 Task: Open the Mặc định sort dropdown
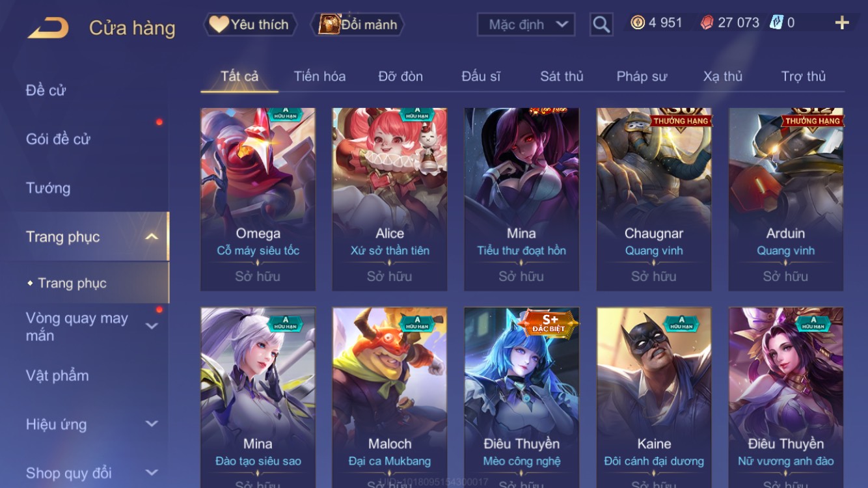click(526, 25)
